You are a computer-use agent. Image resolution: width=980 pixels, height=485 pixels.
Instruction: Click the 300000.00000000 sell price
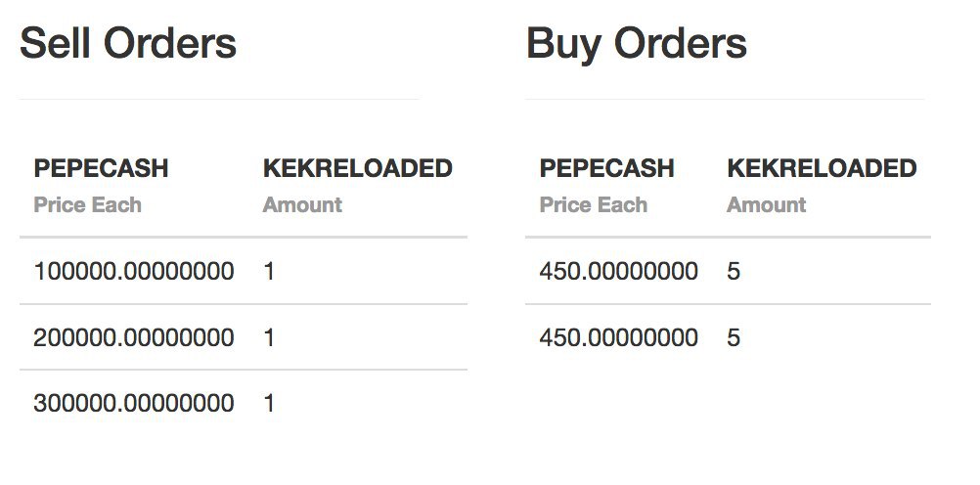coord(134,403)
